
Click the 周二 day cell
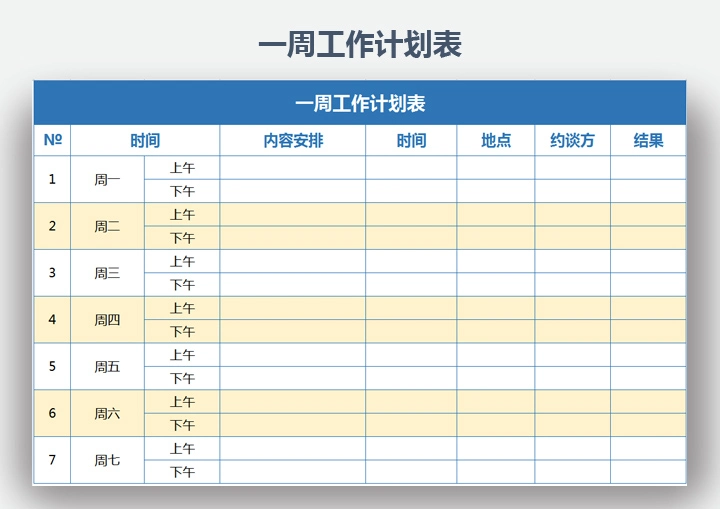click(x=107, y=227)
